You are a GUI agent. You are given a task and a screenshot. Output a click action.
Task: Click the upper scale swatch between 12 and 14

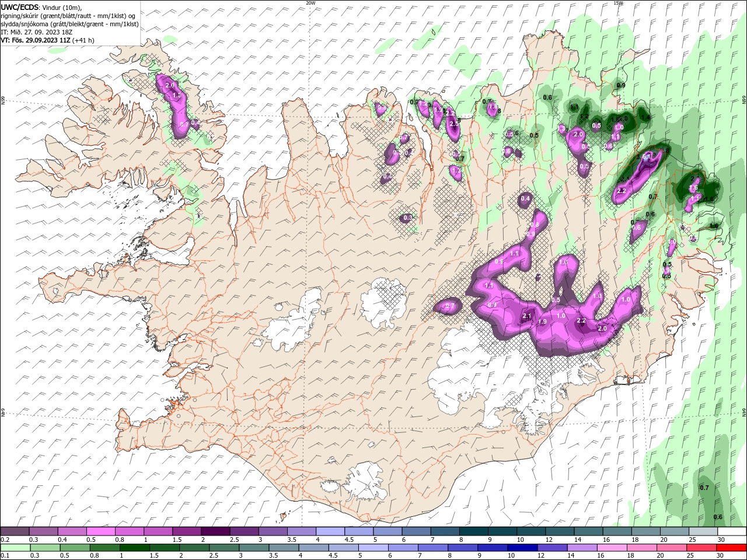point(560,531)
